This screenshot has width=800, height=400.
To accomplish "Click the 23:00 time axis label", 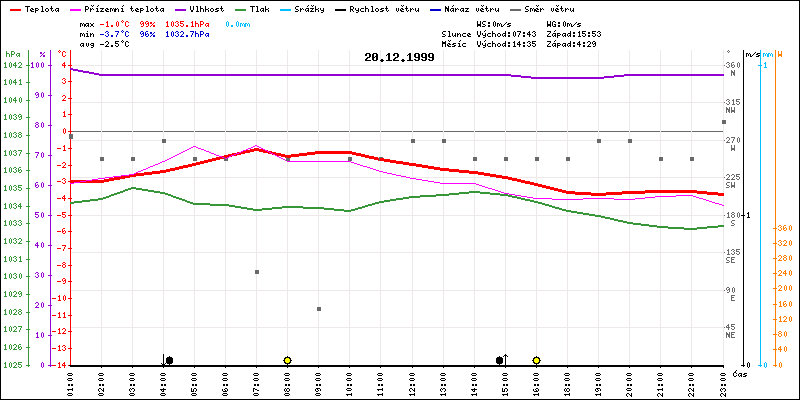I will 723,381.
